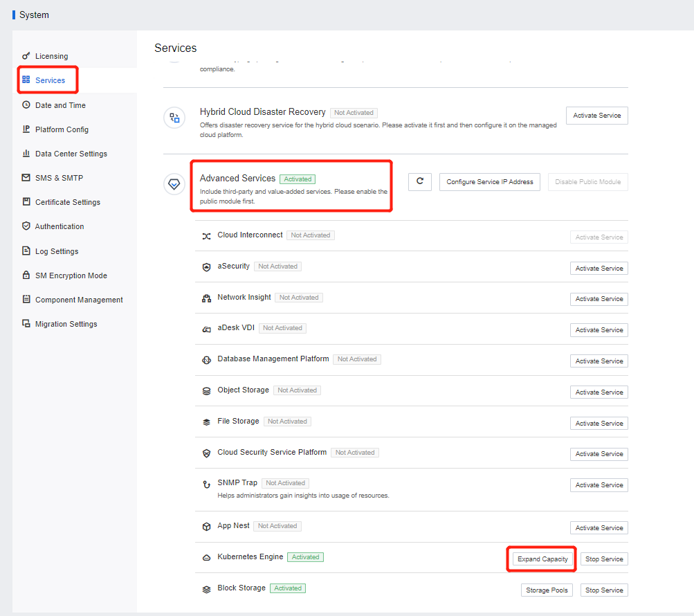The height and width of the screenshot is (616, 694).
Task: Stop the Block Storage service
Action: [604, 590]
